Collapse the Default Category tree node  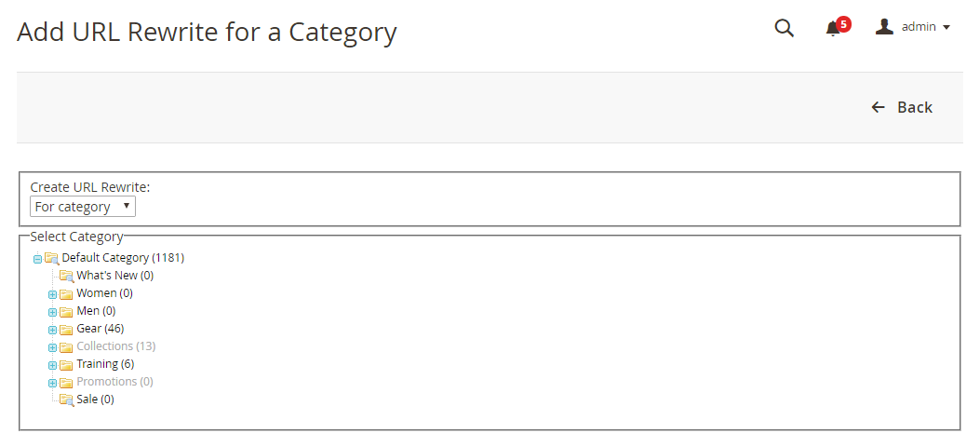[37, 259]
